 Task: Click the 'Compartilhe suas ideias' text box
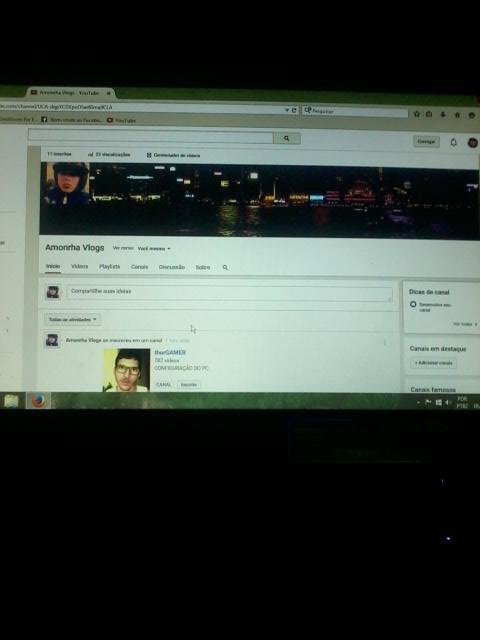(229, 294)
